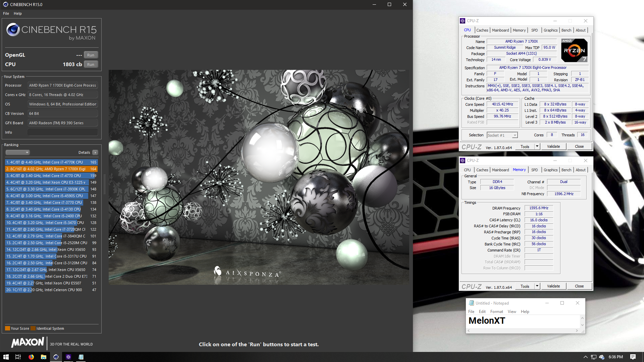Open the ranking type dropdown in Cinebench
The height and width of the screenshot is (362, 644).
pyautogui.click(x=18, y=152)
